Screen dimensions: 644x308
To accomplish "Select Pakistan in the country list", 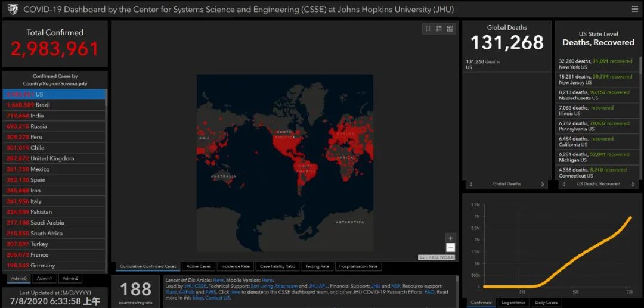I will pos(54,211).
